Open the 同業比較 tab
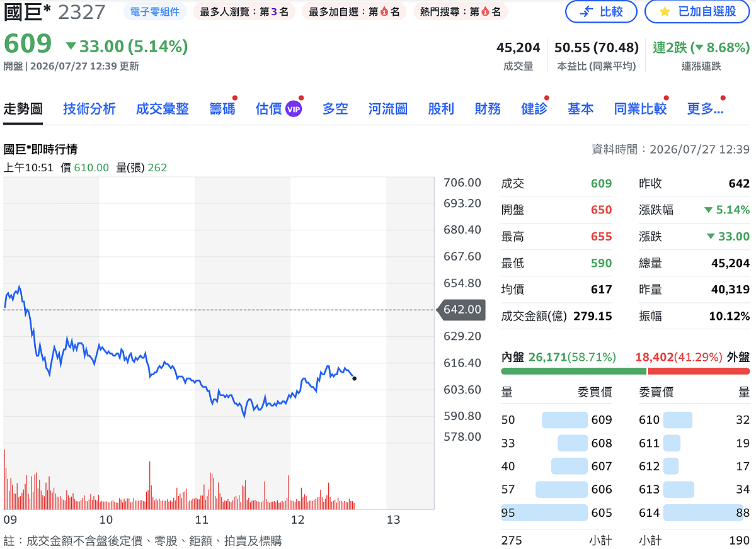The image size is (756, 549). coord(640,108)
